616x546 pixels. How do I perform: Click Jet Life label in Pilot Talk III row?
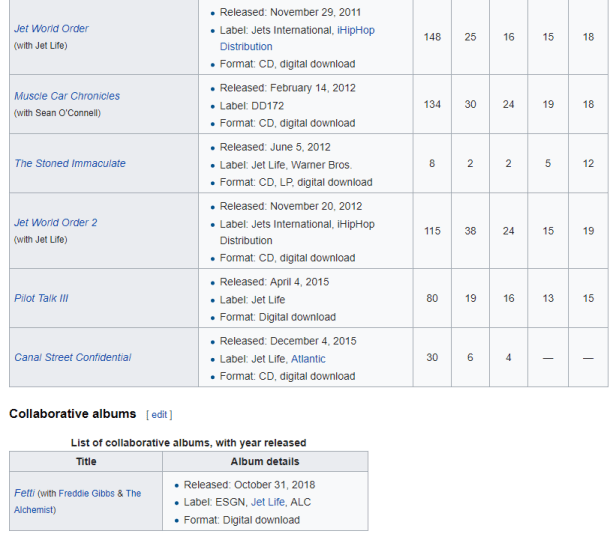point(267,300)
